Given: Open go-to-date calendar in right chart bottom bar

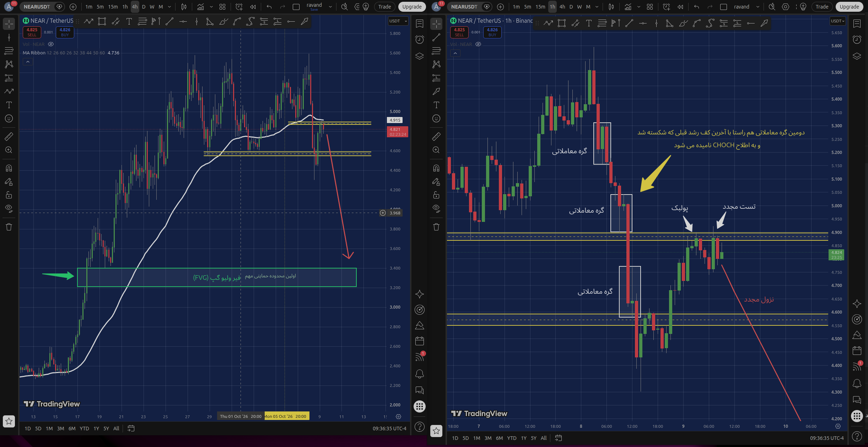Looking at the screenshot, I should (x=559, y=438).
